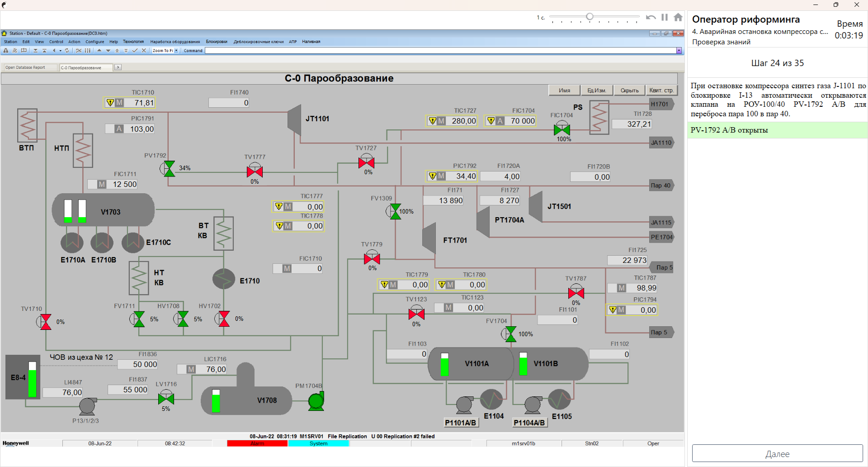Screen dimensions: 868x467
Task: Click the undo arrow in simulator header
Action: [x=651, y=17]
